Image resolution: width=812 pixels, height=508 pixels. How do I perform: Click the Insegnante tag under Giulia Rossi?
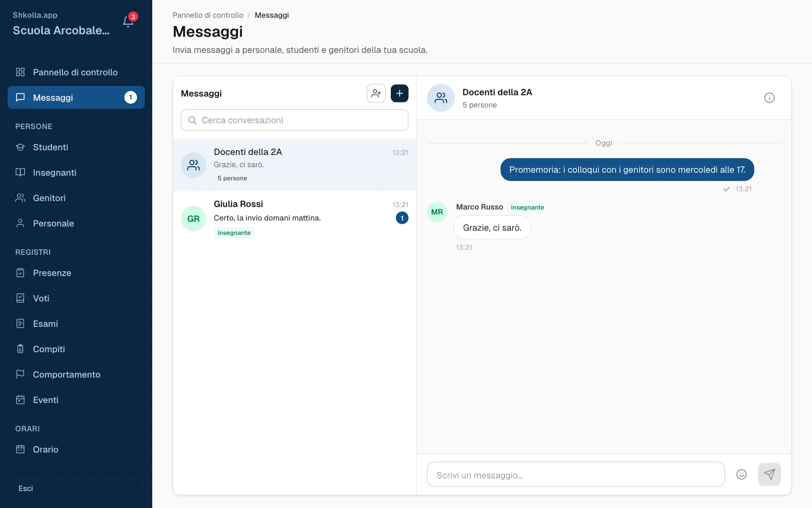tap(234, 233)
